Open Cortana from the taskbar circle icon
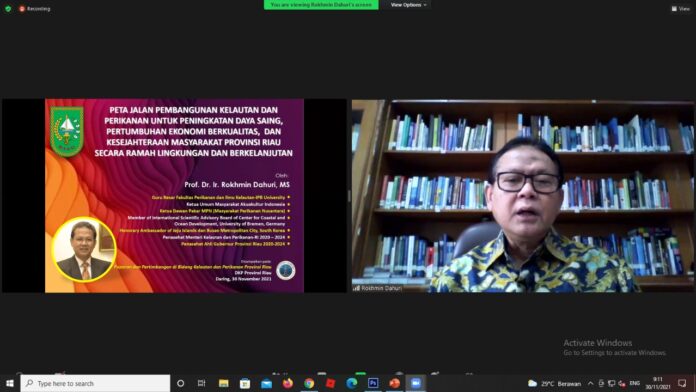Image resolution: width=696 pixels, height=392 pixels. [181, 383]
